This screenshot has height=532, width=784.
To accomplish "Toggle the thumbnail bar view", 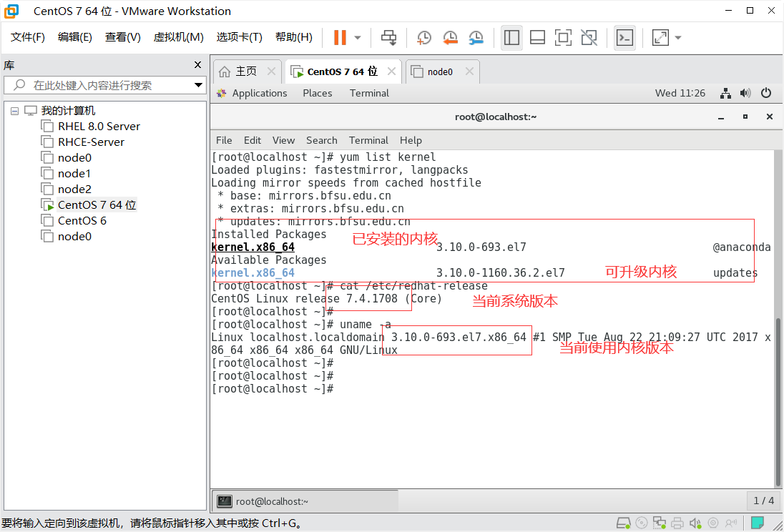I will [537, 37].
